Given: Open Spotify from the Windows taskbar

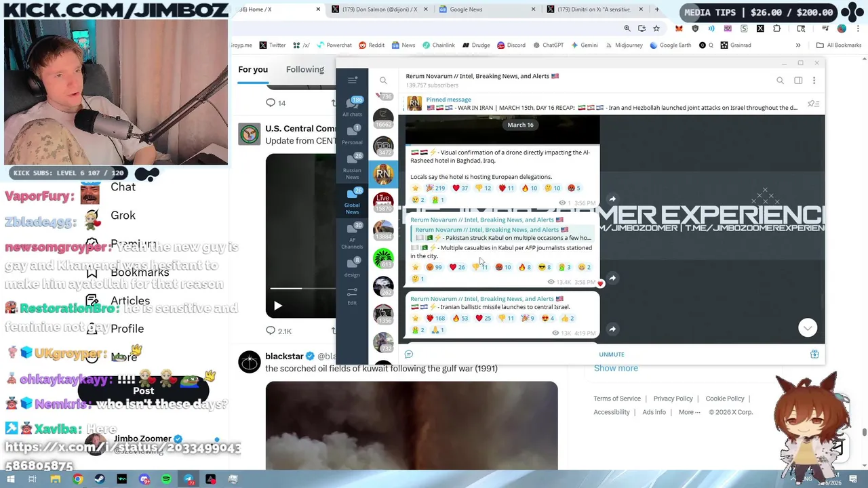Looking at the screenshot, I should click(166, 479).
